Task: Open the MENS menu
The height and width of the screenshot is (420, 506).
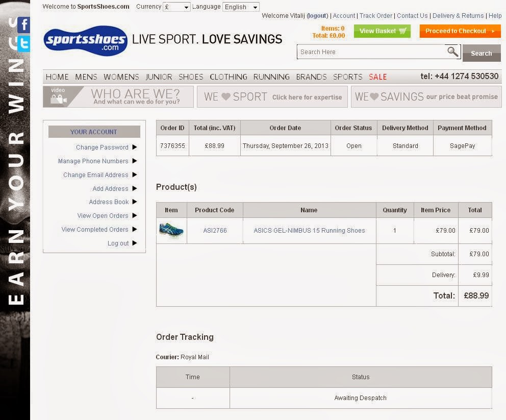Action: coord(86,77)
